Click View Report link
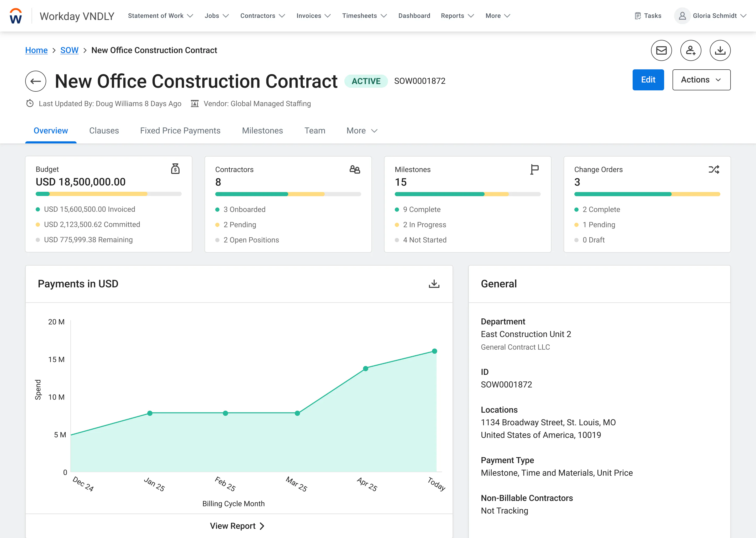This screenshot has height=538, width=756. pos(237,526)
